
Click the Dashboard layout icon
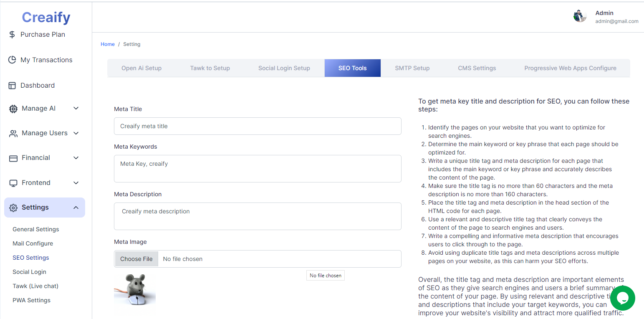(12, 86)
